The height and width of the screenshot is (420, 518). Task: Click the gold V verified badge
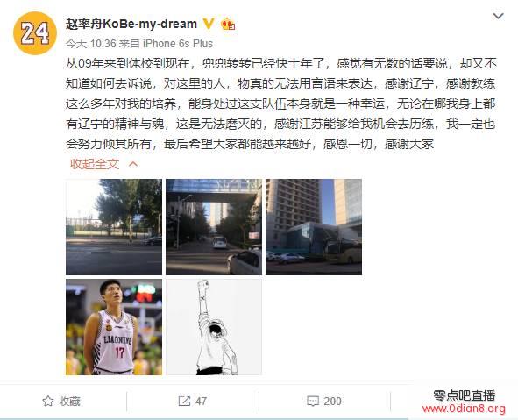coord(208,24)
